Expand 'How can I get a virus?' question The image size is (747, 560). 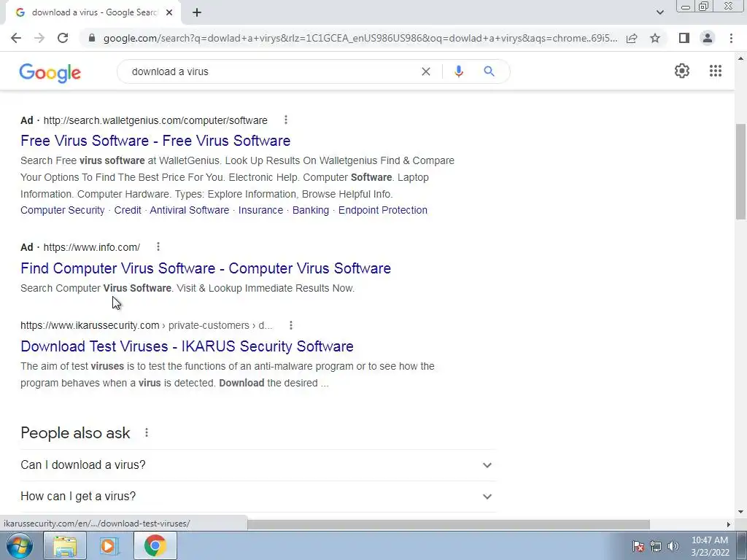(x=258, y=496)
